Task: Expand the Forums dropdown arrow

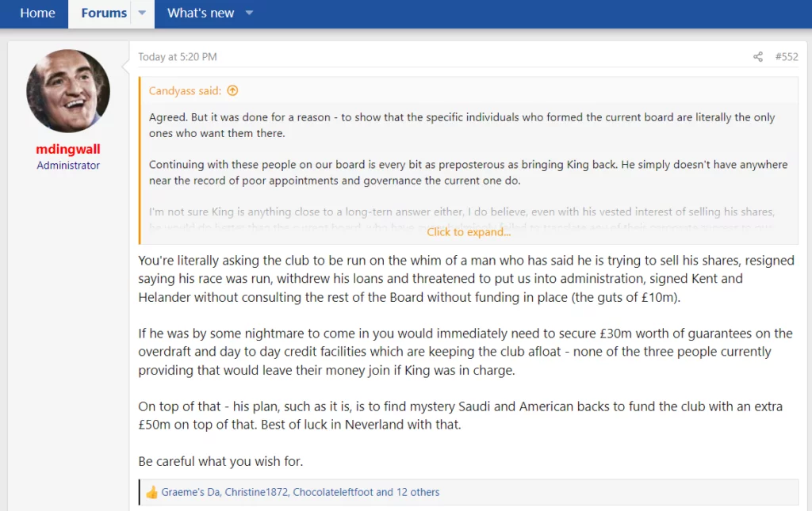Action: 142,13
